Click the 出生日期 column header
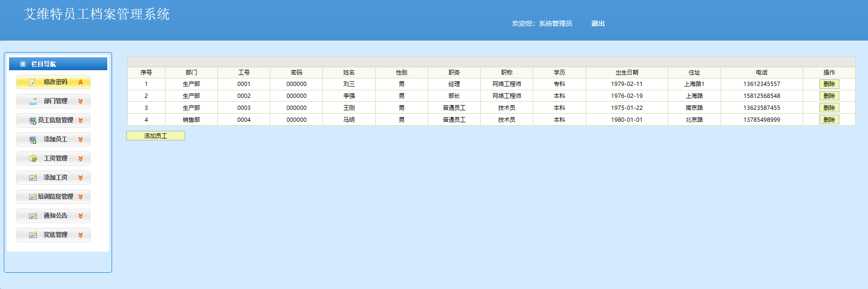 [627, 73]
